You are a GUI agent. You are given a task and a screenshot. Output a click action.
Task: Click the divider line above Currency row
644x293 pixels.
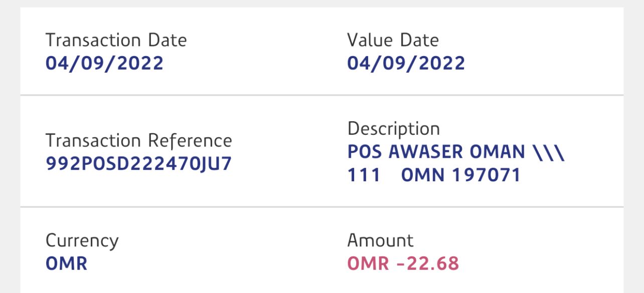[321, 206]
